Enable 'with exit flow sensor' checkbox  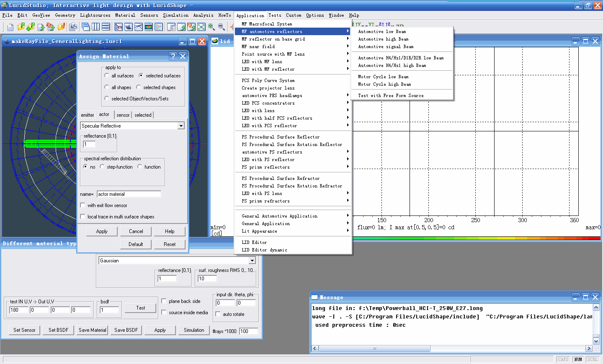[x=82, y=205]
